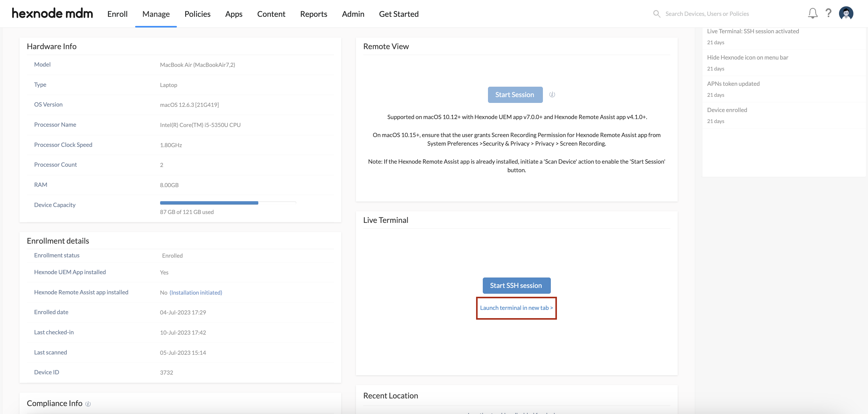Image resolution: width=868 pixels, height=414 pixels.
Task: Open the notifications bell icon
Action: (x=812, y=13)
